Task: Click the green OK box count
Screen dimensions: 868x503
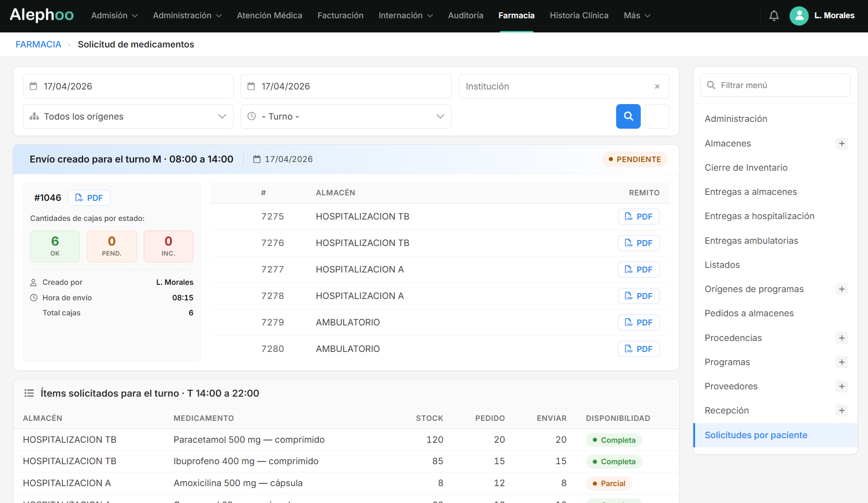Action: click(x=55, y=246)
